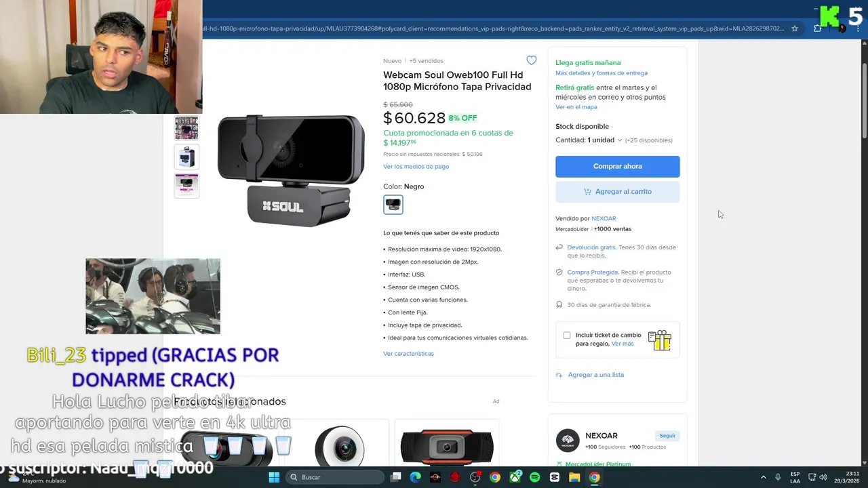868x488 pixels.
Task: Switch to OBS Studio in the taskbar
Action: 475,477
